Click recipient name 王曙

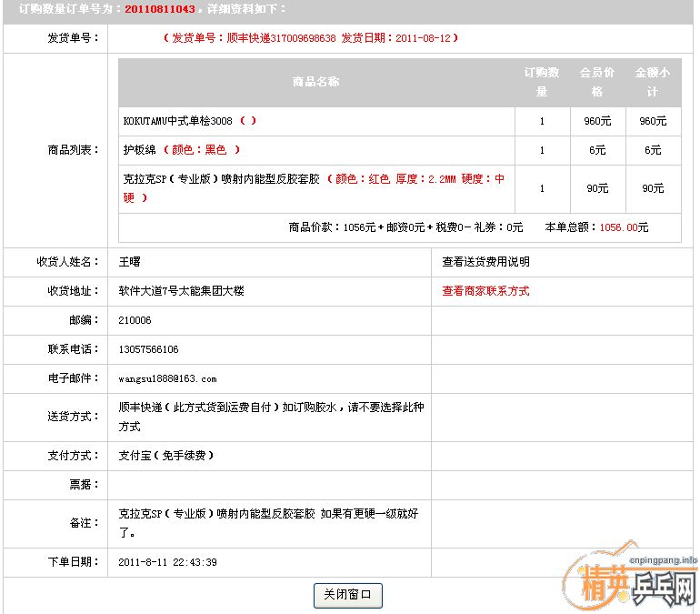pos(129,262)
